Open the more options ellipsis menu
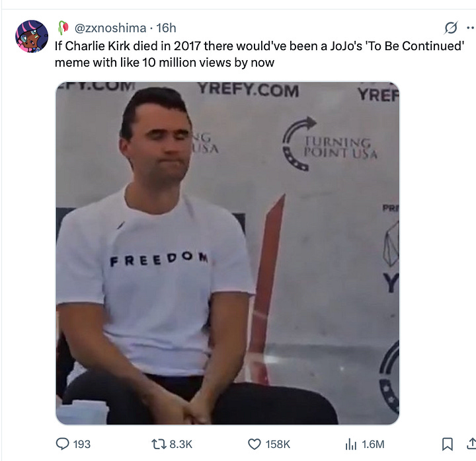Image resolution: width=476 pixels, height=461 pixels. (x=471, y=28)
